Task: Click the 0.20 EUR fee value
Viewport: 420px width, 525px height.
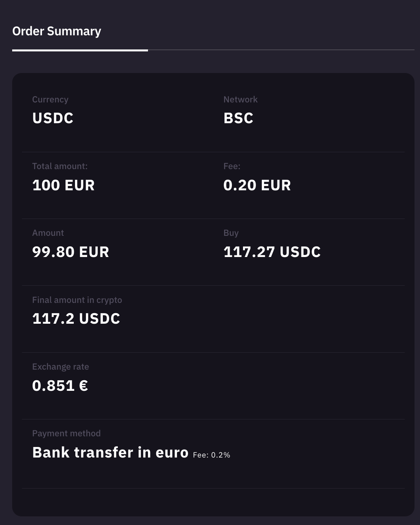Action: click(257, 185)
